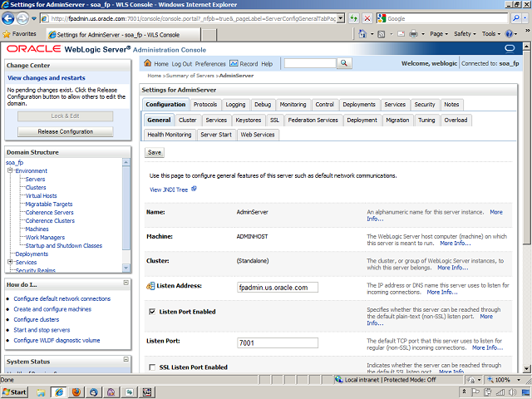Expand the Services tree node
Image resolution: width=532 pixels, height=399 pixels.
(10, 262)
